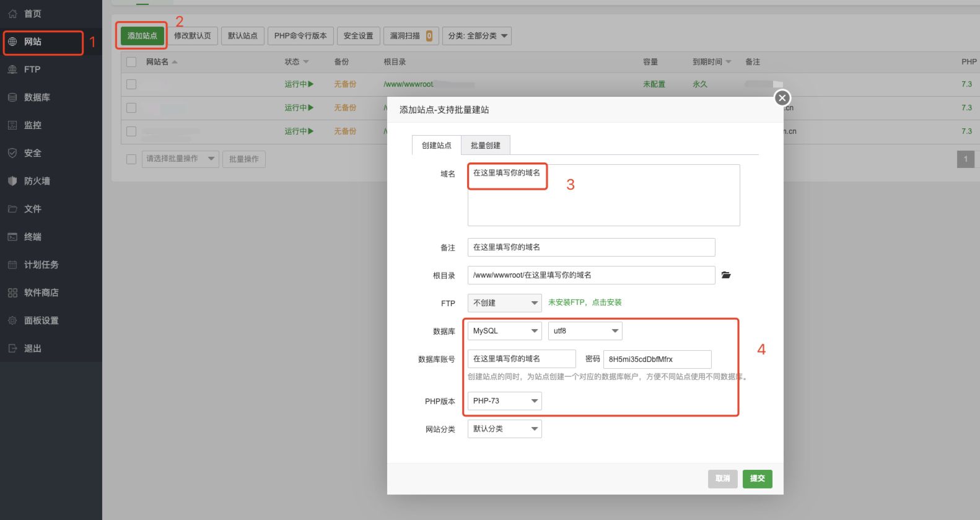The height and width of the screenshot is (520, 980).
Task: Open the FTP creation dropdown
Action: click(504, 303)
